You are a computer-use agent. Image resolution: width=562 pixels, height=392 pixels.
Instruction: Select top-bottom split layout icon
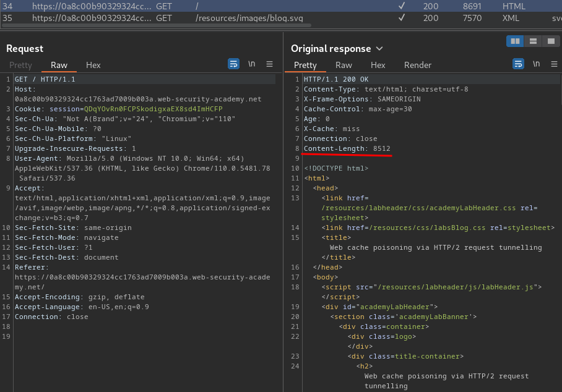point(533,41)
